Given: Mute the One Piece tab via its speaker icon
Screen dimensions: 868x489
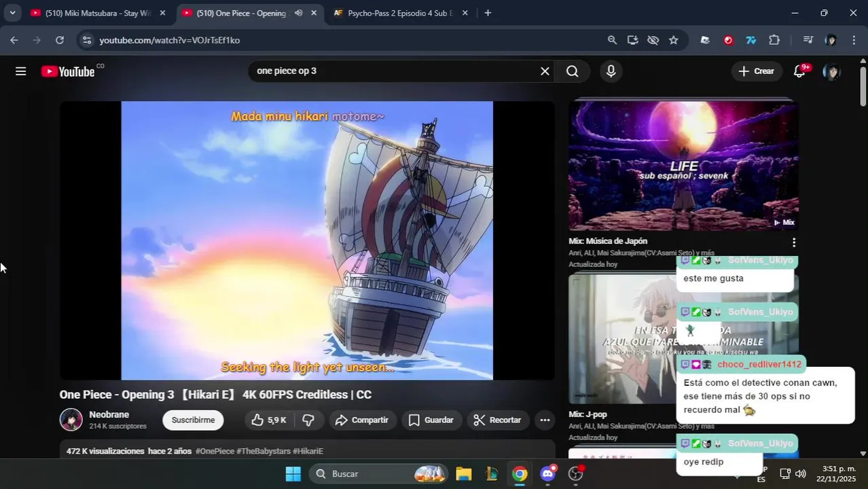Looking at the screenshot, I should pos(299,13).
